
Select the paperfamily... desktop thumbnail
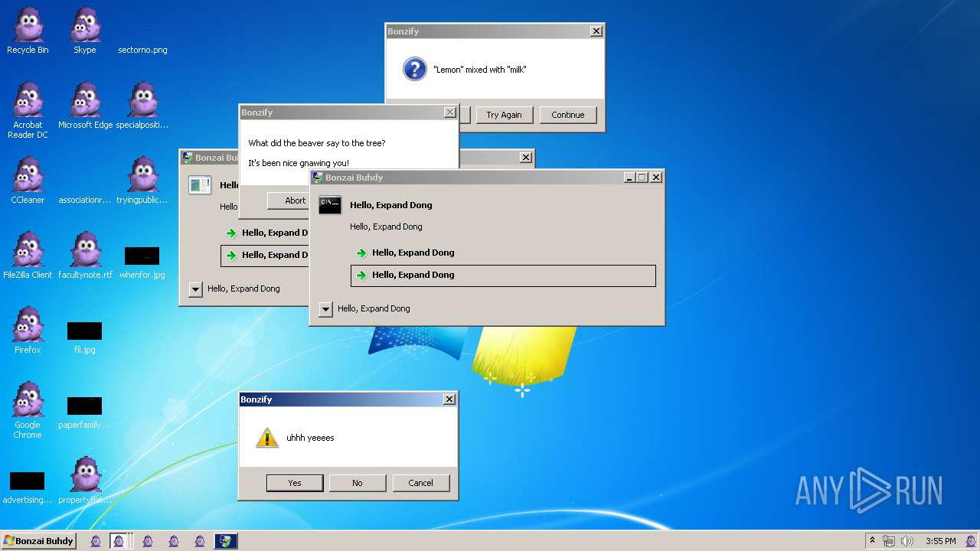[84, 406]
